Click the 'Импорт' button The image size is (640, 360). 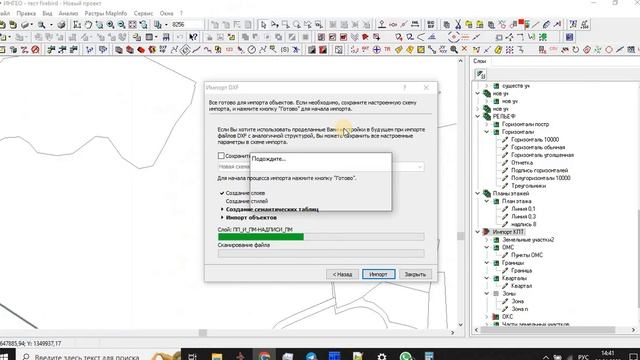coord(378,274)
